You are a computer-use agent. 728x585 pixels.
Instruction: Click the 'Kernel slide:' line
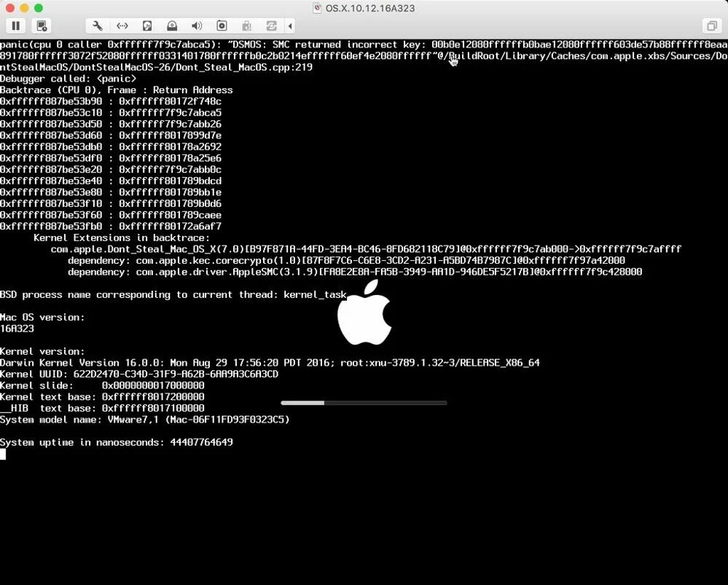pyautogui.click(x=102, y=386)
